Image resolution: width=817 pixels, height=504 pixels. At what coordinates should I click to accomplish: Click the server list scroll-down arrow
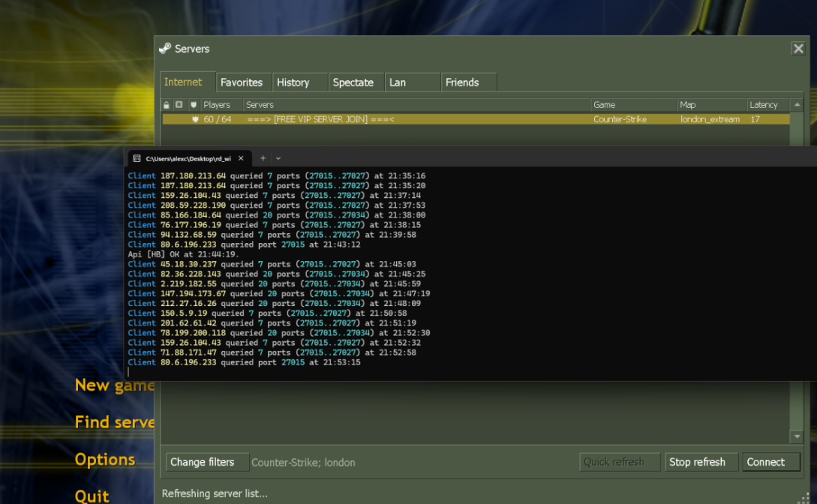tap(797, 436)
